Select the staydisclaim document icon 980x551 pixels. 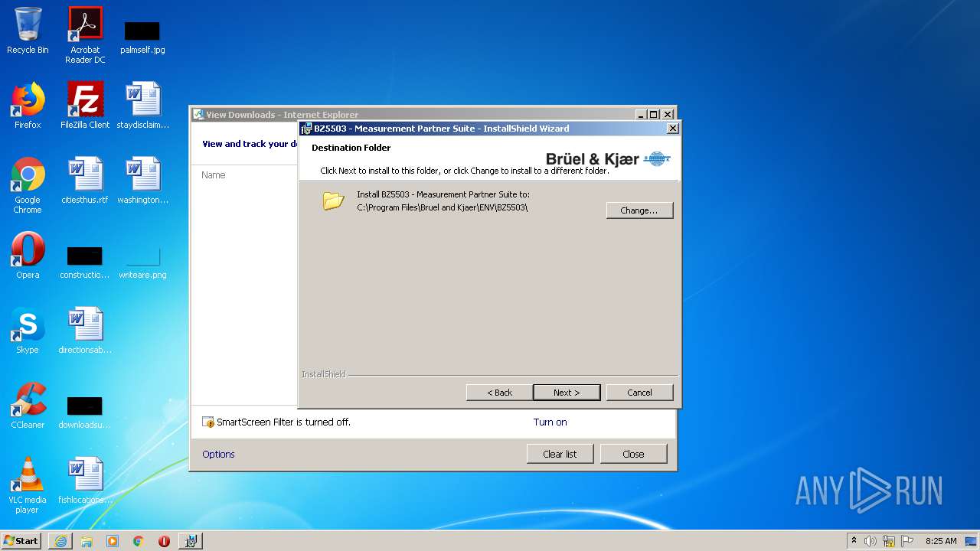[142, 106]
